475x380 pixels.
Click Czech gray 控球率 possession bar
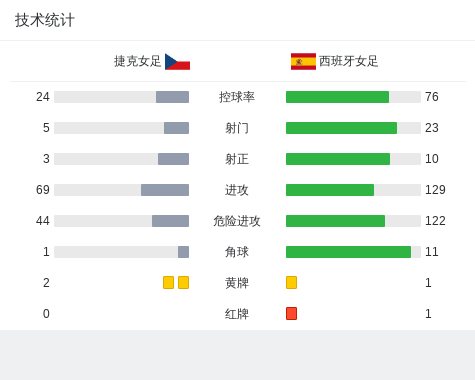click(172, 97)
